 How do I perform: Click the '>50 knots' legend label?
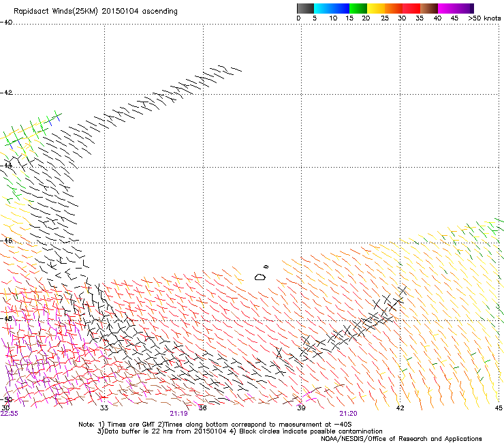[484, 18]
